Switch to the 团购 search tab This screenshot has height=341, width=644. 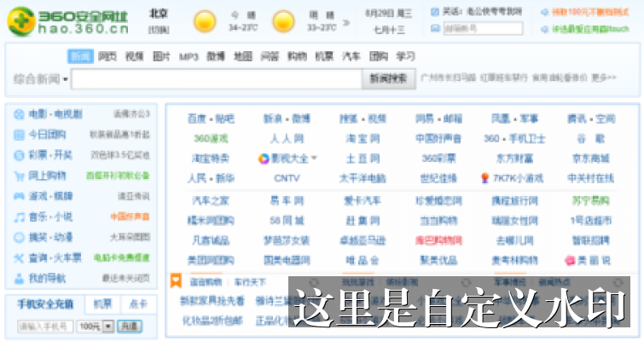[378, 56]
